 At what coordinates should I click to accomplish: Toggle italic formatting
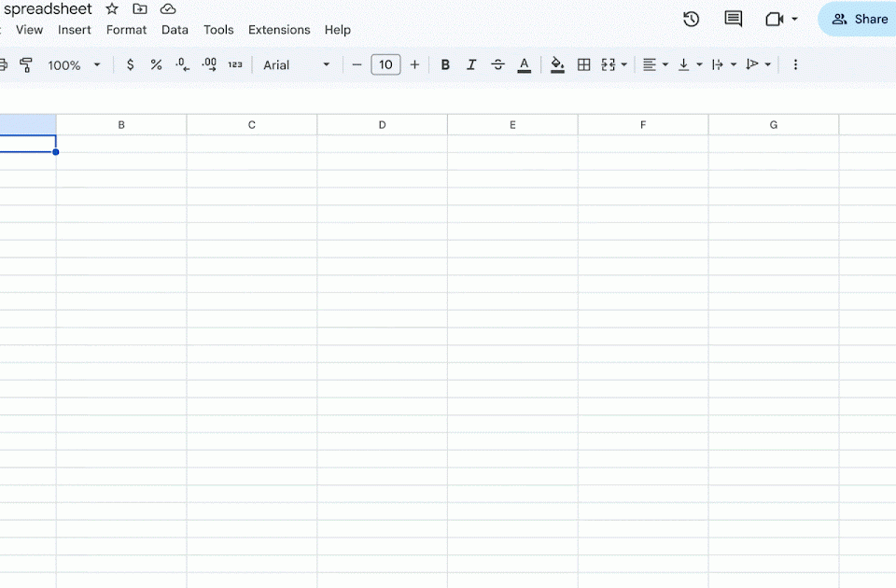coord(471,65)
